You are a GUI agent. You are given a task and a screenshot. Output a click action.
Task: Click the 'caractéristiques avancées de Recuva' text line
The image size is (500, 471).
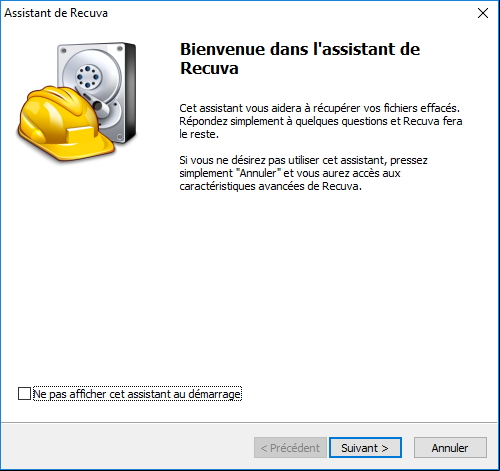[270, 186]
